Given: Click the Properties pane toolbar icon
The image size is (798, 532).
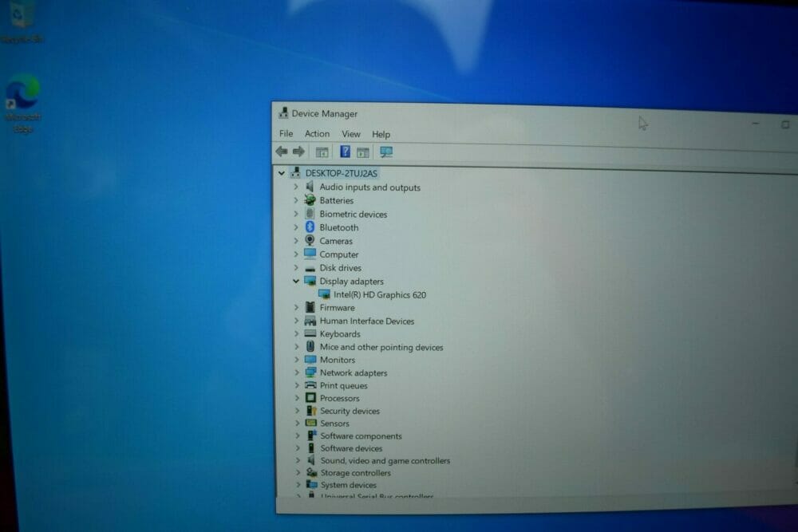Looking at the screenshot, I should click(x=363, y=152).
